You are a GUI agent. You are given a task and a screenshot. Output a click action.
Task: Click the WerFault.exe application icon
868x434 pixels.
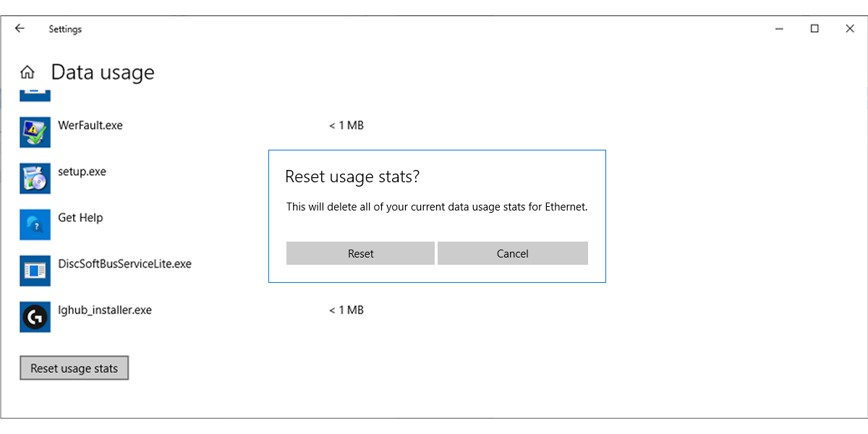[35, 132]
